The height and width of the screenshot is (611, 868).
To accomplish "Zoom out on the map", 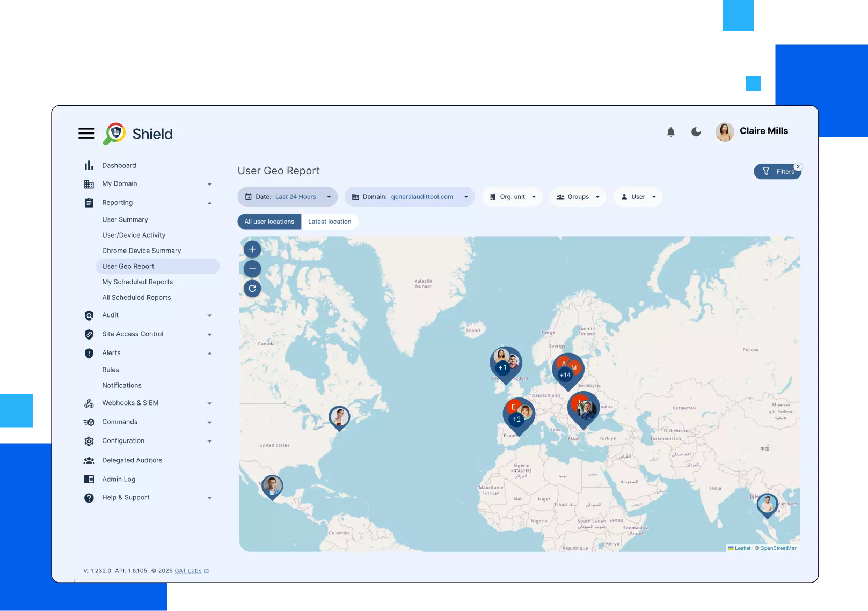I will [252, 269].
